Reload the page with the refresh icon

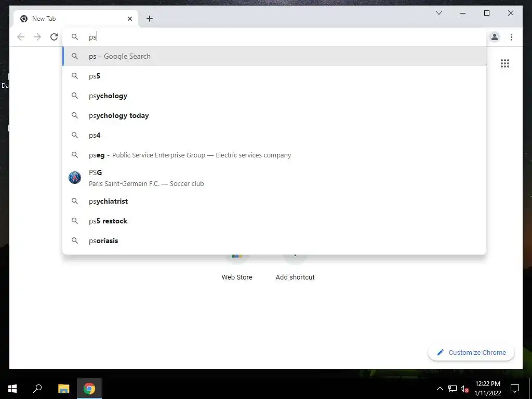(x=54, y=37)
